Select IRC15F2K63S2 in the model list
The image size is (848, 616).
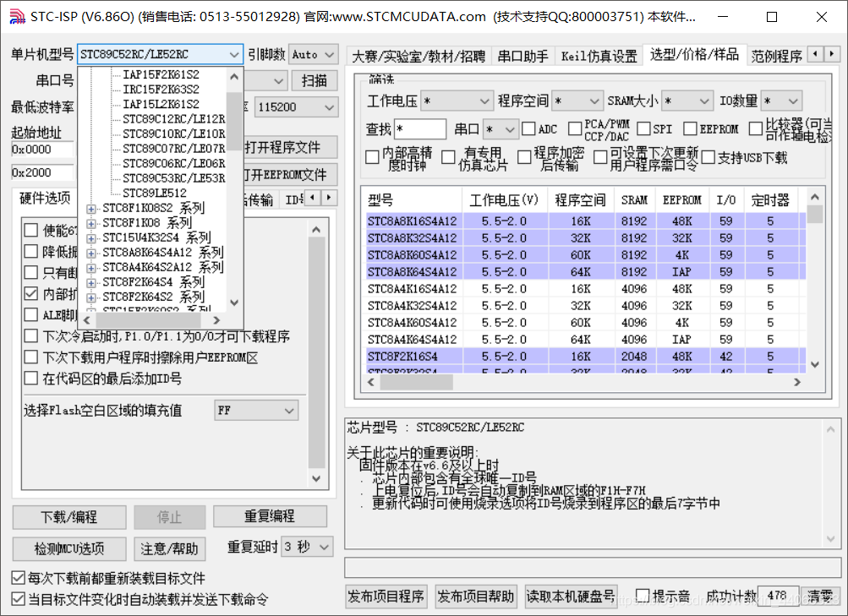tap(161, 90)
